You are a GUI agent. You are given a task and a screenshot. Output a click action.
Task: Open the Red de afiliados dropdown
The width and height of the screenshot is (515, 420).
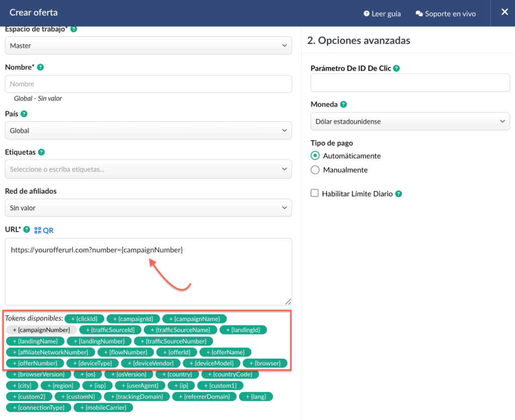tap(148, 208)
